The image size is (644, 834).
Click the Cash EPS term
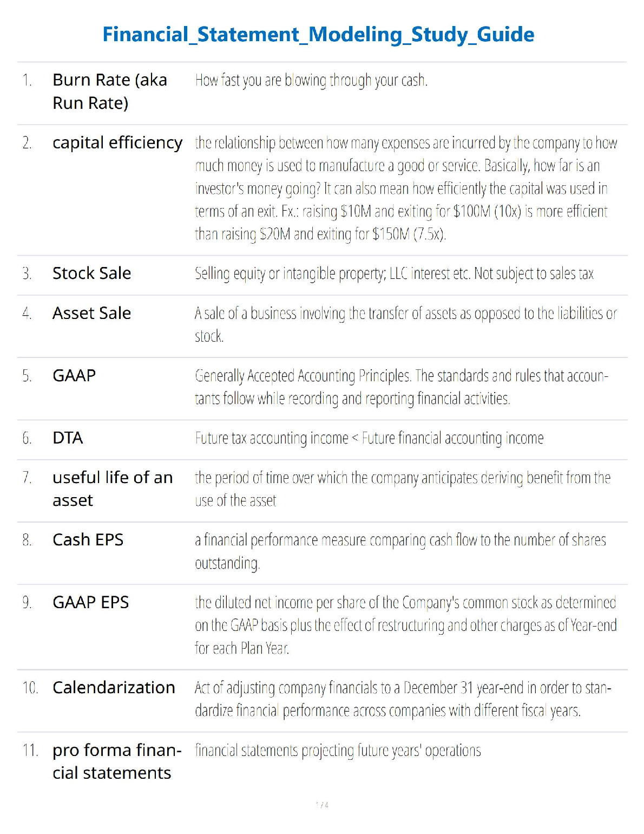tap(88, 540)
